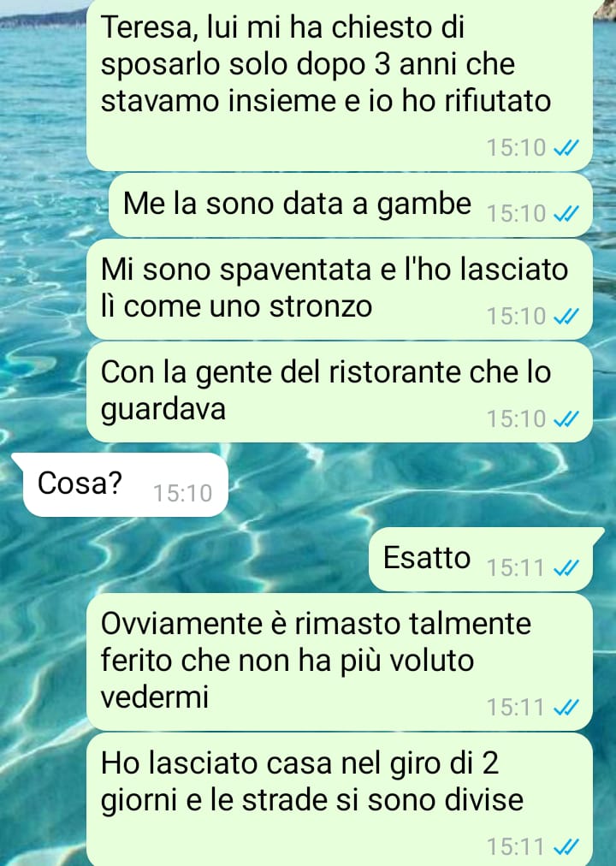Tap the read ticks on the "Ho lasciato casa" message
Screen dimensions: 616x866
566,846
